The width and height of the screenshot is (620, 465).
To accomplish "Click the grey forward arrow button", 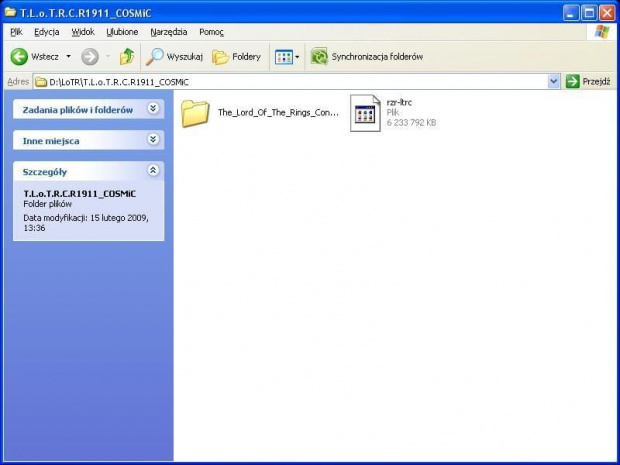I will (x=90, y=57).
